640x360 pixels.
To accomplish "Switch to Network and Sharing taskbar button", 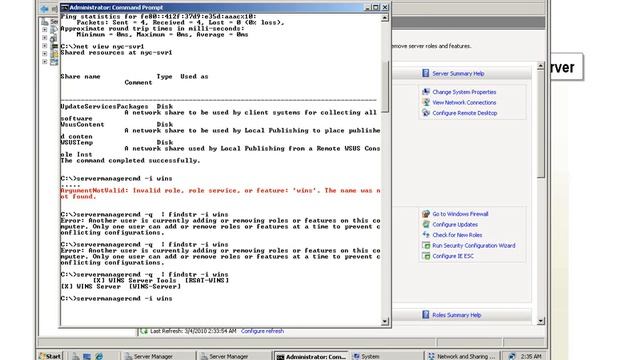I will [x=462, y=356].
